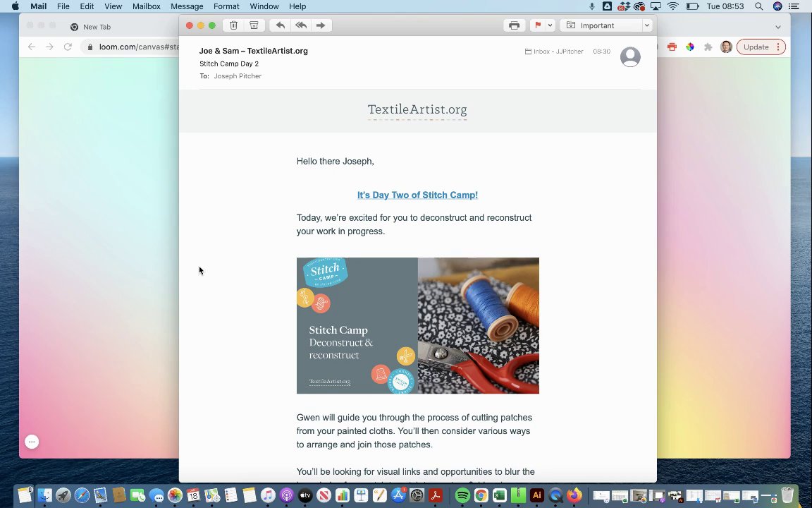Open the View menu

(113, 6)
